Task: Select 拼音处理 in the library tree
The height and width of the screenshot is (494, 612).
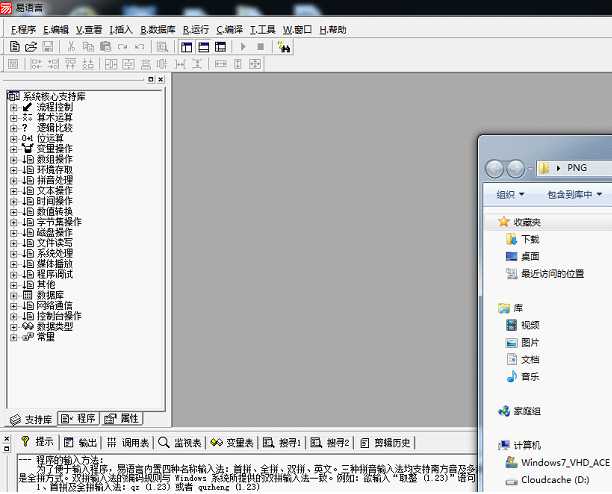Action: pyautogui.click(x=55, y=180)
